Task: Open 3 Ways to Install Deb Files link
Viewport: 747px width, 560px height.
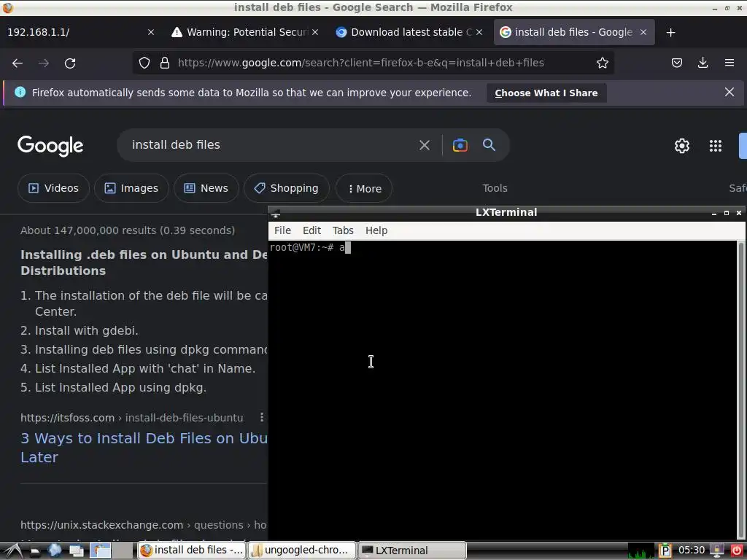Action: 144,448
